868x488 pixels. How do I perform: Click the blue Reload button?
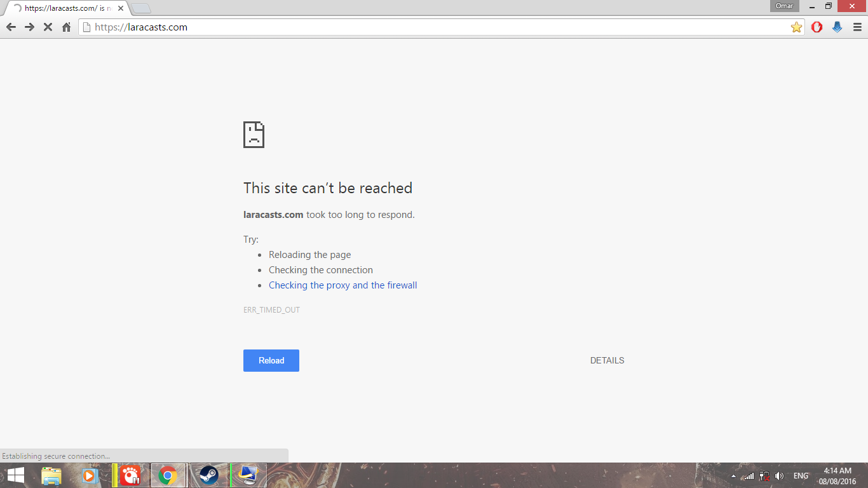click(x=271, y=360)
